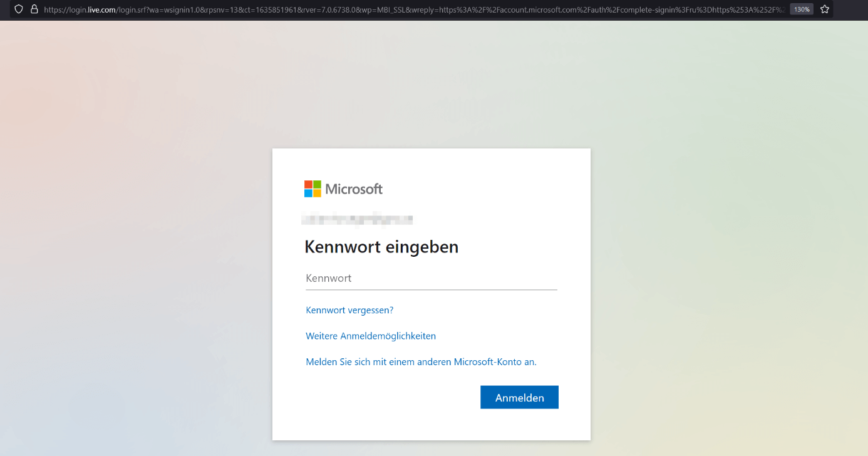Focus the Kennwort password field
This screenshot has height=456, width=868.
pyautogui.click(x=431, y=278)
